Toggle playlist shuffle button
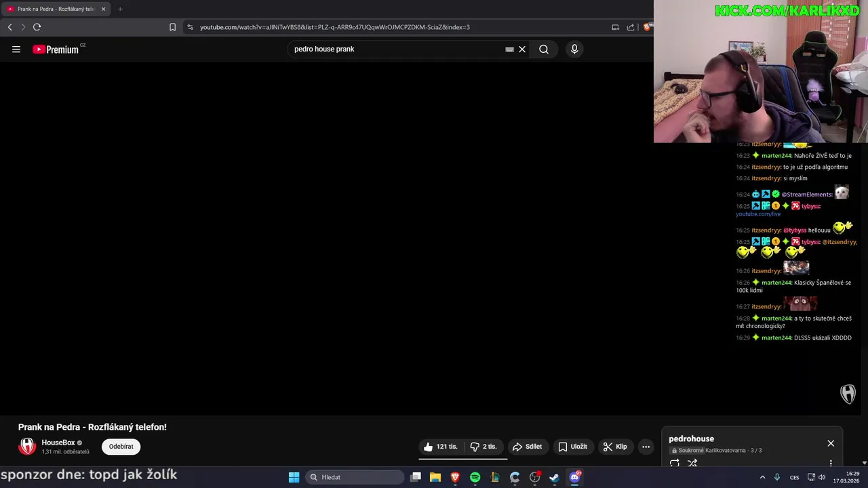Viewport: 868px width, 488px height. point(692,463)
